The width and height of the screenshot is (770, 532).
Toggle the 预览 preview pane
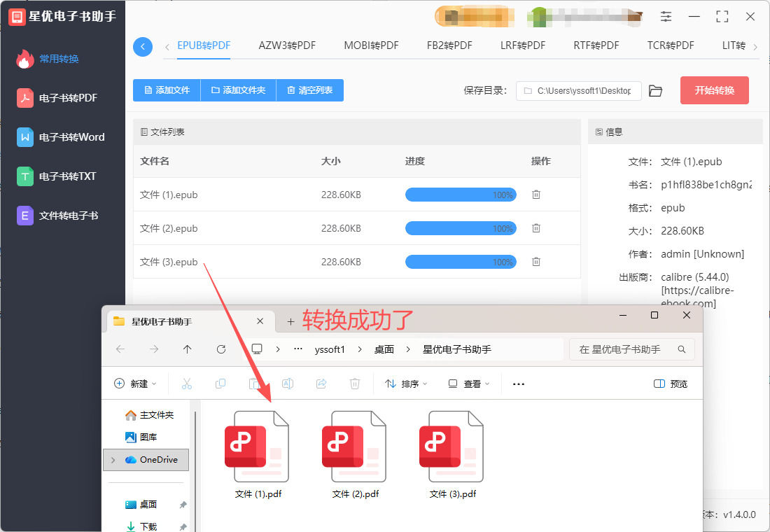coord(670,384)
